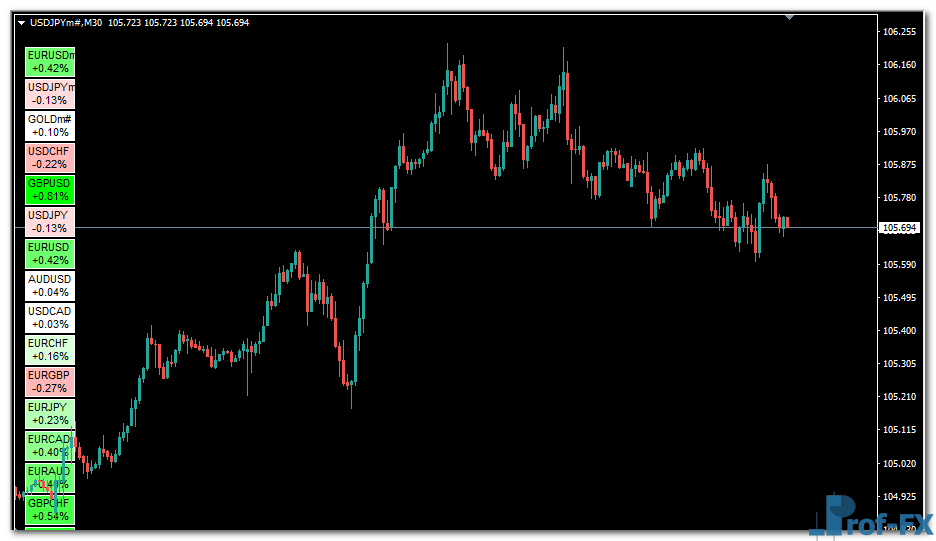Viewport: 936px width, 541px height.
Task: Switch to the USDCAD +0.03% symbol
Action: click(50, 318)
